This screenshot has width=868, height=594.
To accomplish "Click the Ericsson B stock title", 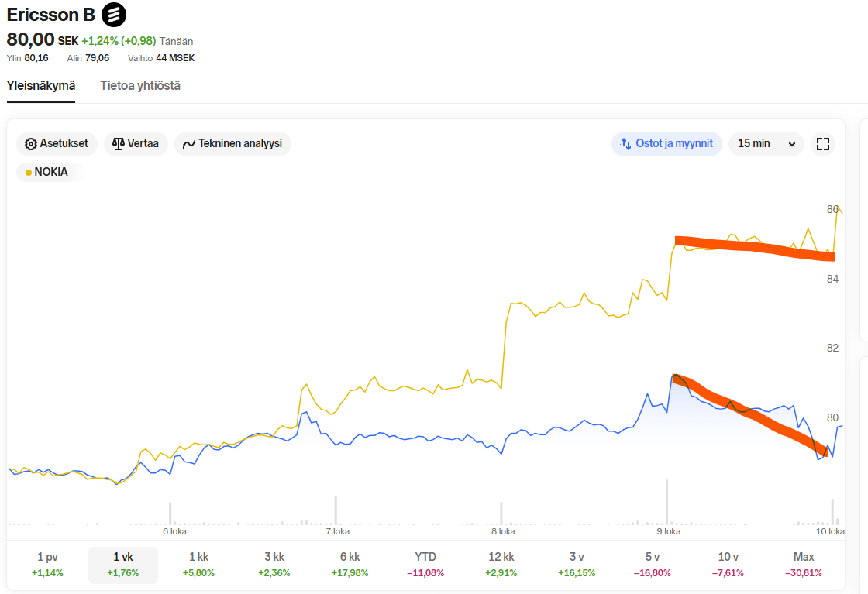I will 50,15.
